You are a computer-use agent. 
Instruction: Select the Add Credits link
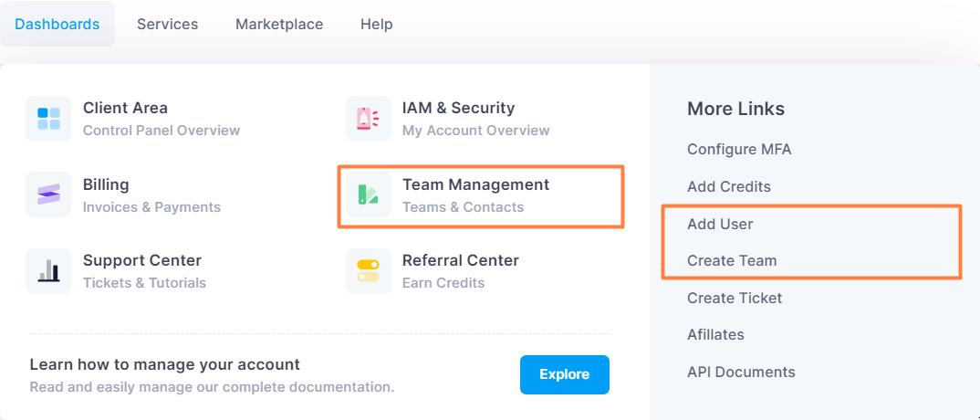click(729, 186)
